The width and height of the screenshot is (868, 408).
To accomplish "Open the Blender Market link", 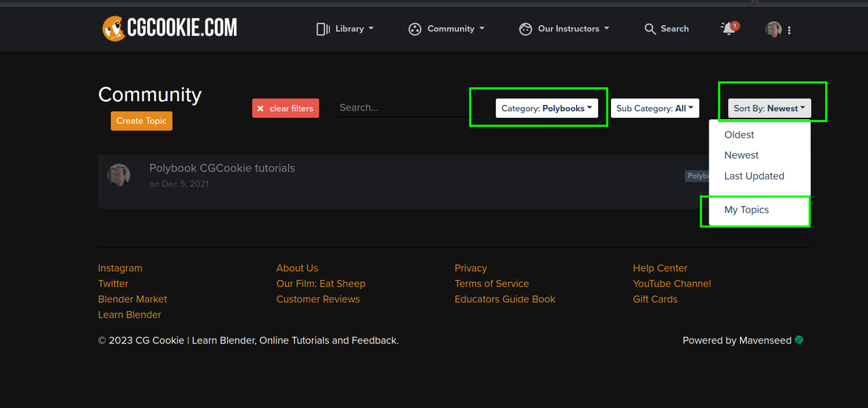I will tap(132, 299).
